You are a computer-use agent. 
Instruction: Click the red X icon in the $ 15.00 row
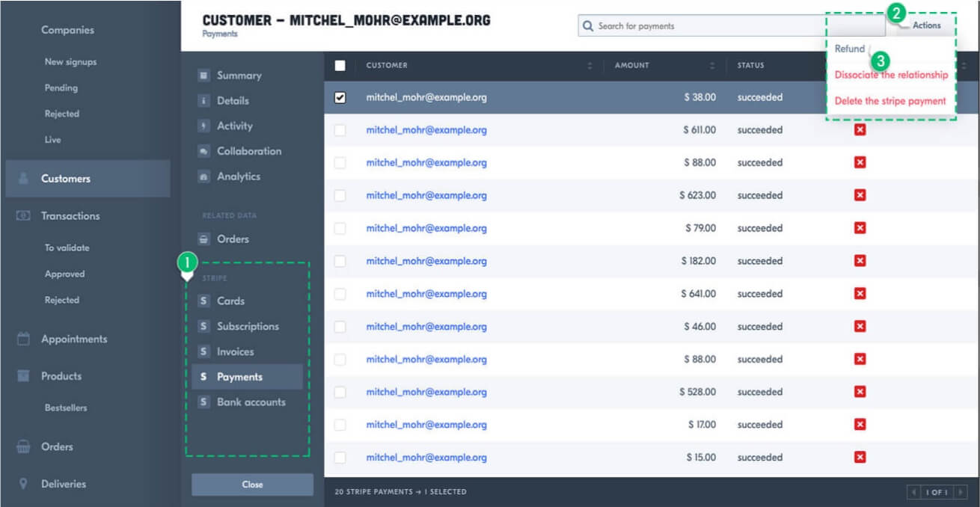pyautogui.click(x=860, y=458)
